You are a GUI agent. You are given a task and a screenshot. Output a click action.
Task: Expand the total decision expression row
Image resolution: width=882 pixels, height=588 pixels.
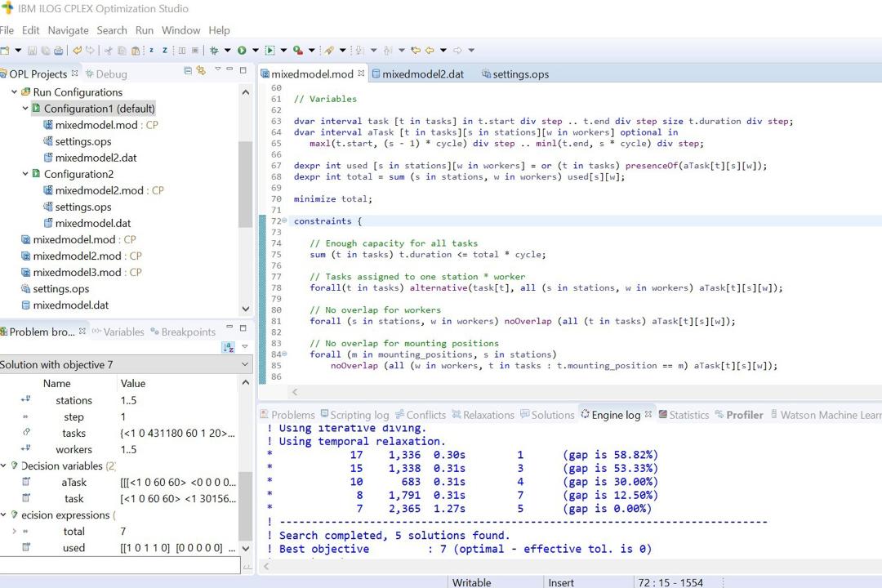click(14, 531)
